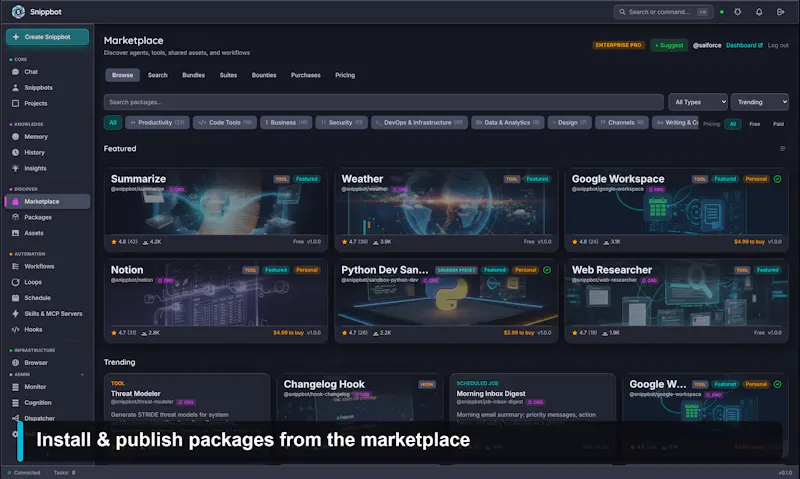Screen dimensions: 800x479
Task: Open the Trending sort dropdown
Action: (x=760, y=102)
